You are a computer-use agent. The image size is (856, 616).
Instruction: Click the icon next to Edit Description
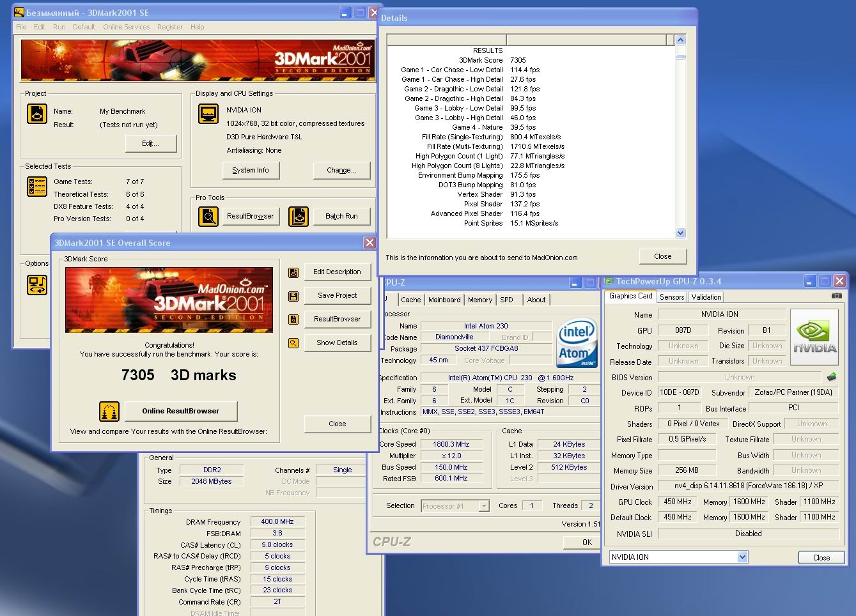(293, 272)
